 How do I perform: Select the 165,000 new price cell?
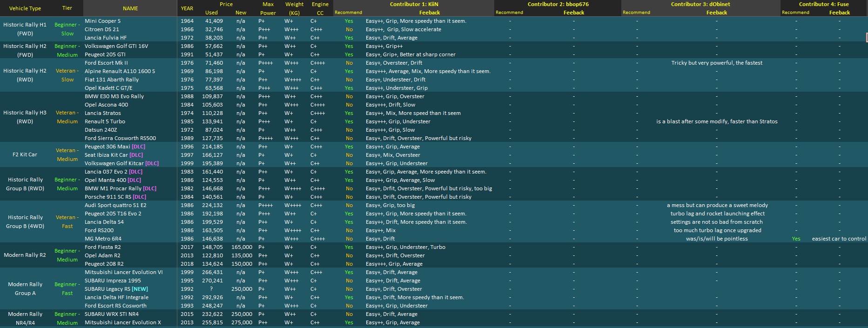click(x=242, y=247)
